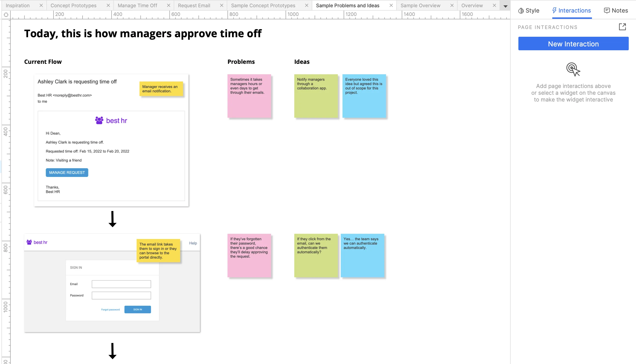Click the New Interaction button
636x364 pixels.
click(573, 44)
